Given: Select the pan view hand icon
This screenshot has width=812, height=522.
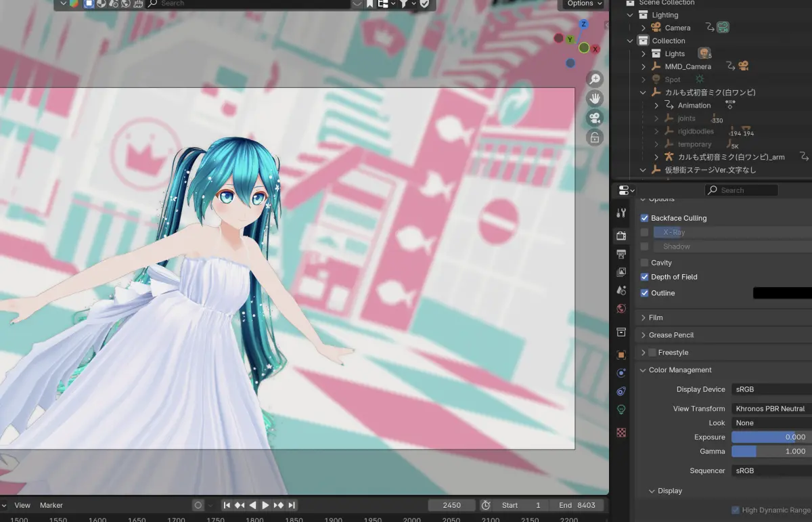Looking at the screenshot, I should [595, 99].
